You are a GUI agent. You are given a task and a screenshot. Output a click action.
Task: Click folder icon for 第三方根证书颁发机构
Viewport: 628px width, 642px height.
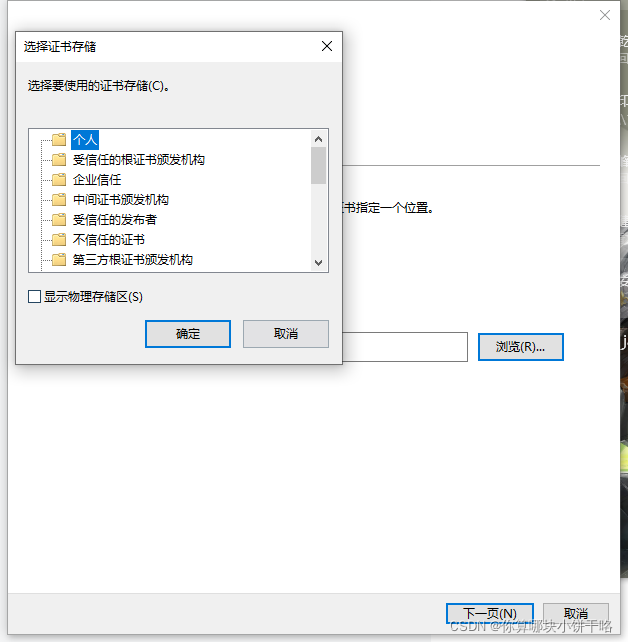(59, 260)
